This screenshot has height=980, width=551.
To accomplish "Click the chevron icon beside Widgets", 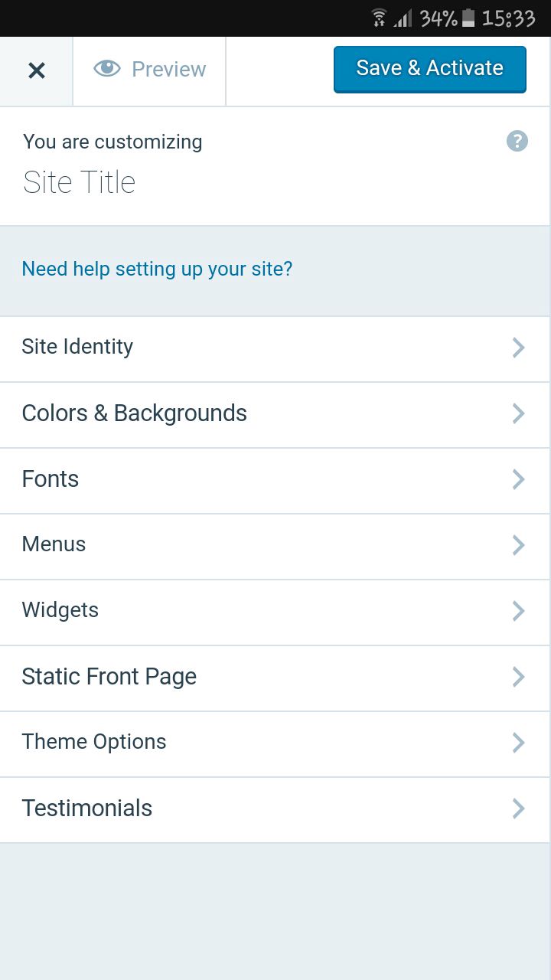I will [x=518, y=611].
